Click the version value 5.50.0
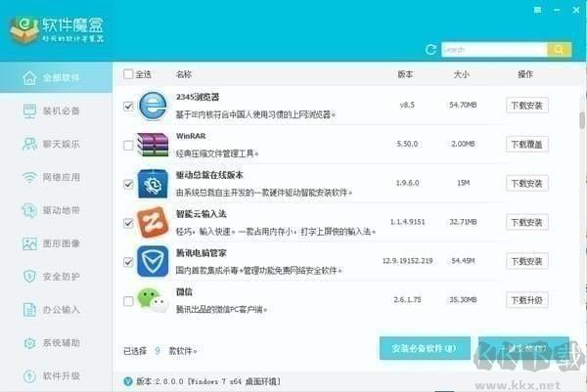 [407, 144]
